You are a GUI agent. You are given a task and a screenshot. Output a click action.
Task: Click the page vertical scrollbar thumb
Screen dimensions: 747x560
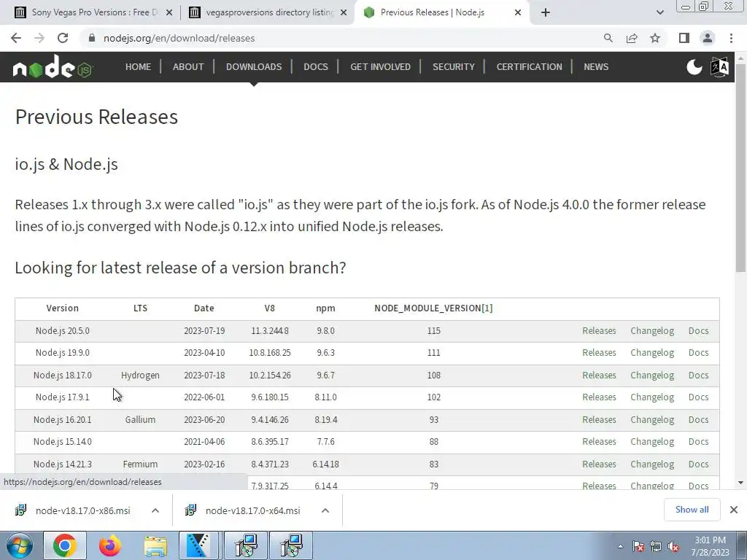click(741, 169)
